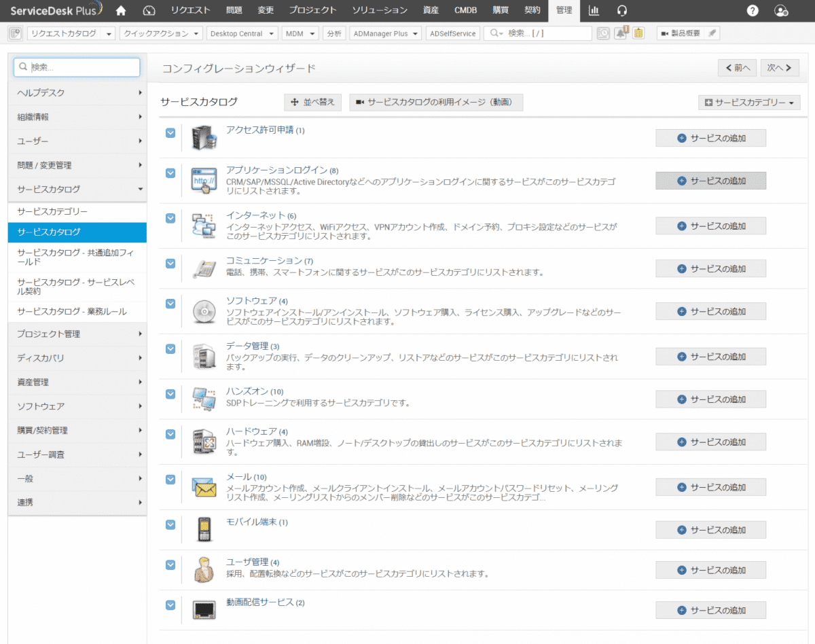Open the クイックアクション dropdown
Screen dimensions: 815x644
point(161,33)
